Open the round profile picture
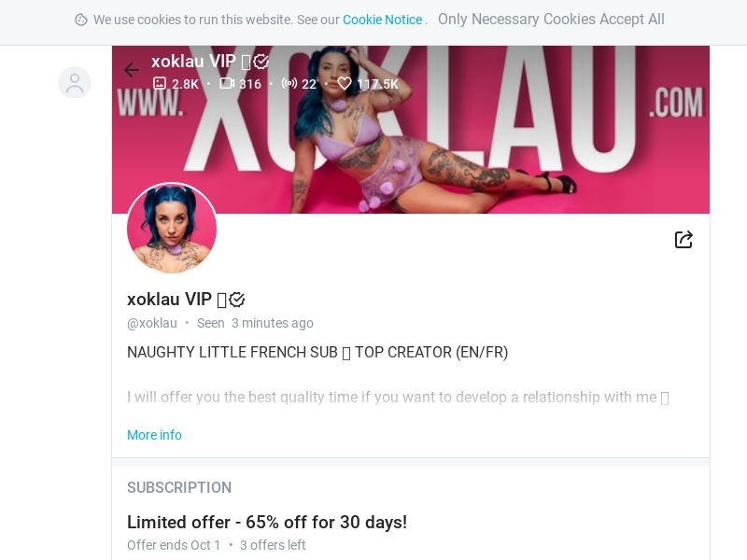This screenshot has width=747, height=560. click(172, 228)
